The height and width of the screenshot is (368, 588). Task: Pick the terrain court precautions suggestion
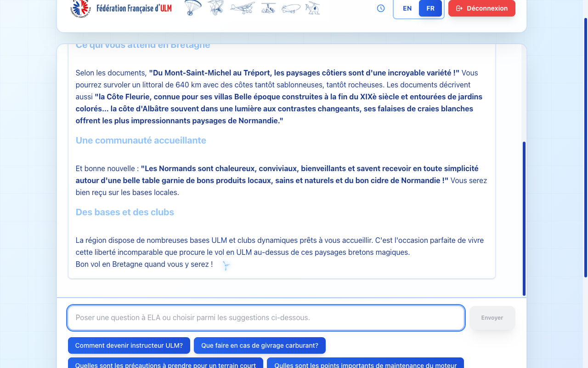[x=165, y=363]
